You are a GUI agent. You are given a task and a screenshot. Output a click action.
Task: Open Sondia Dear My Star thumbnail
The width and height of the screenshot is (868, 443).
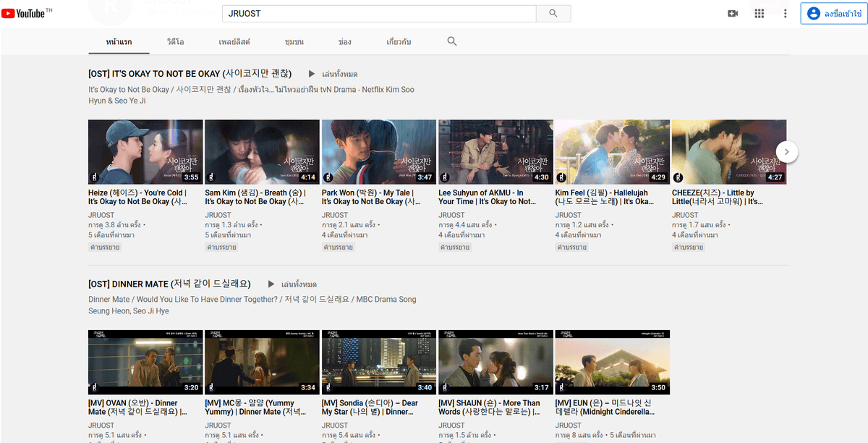click(379, 362)
